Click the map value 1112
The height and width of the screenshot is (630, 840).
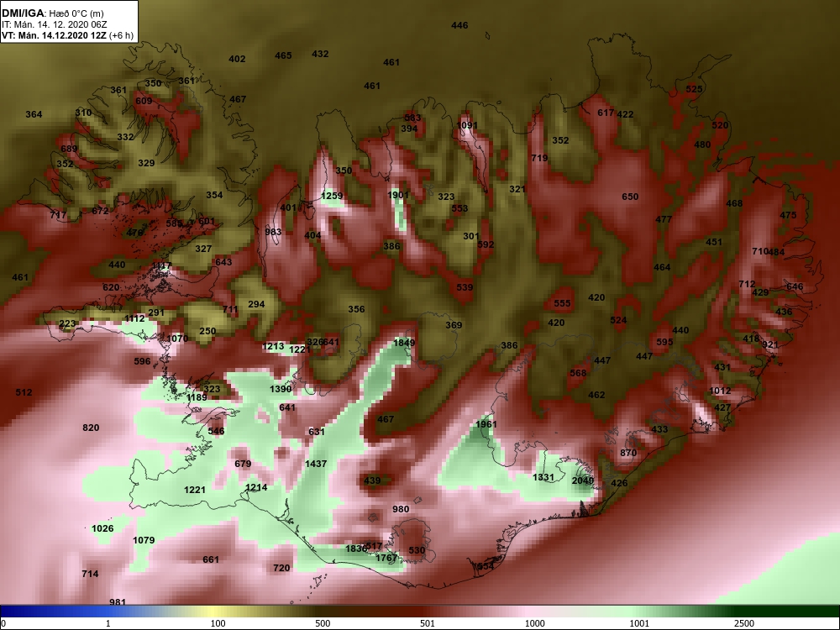[x=134, y=318]
